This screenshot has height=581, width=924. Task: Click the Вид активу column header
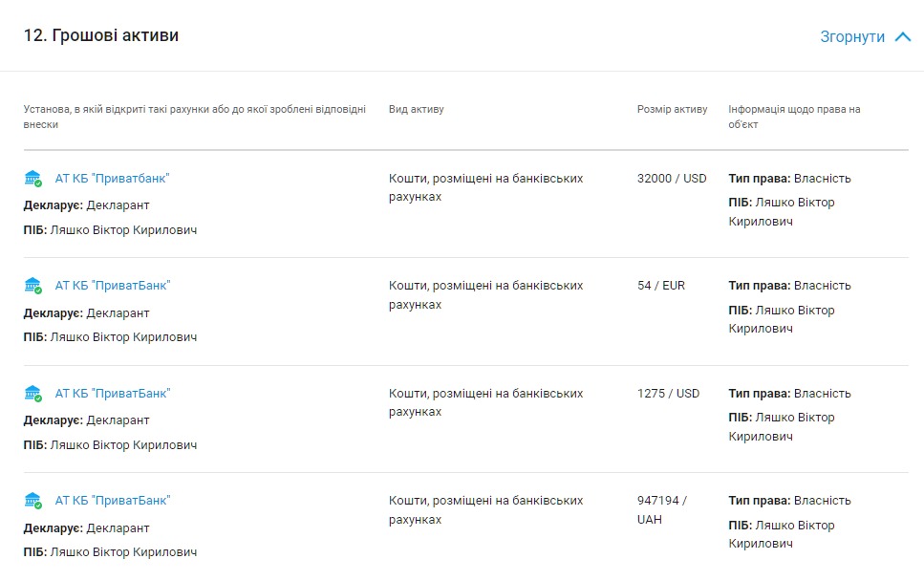point(417,110)
